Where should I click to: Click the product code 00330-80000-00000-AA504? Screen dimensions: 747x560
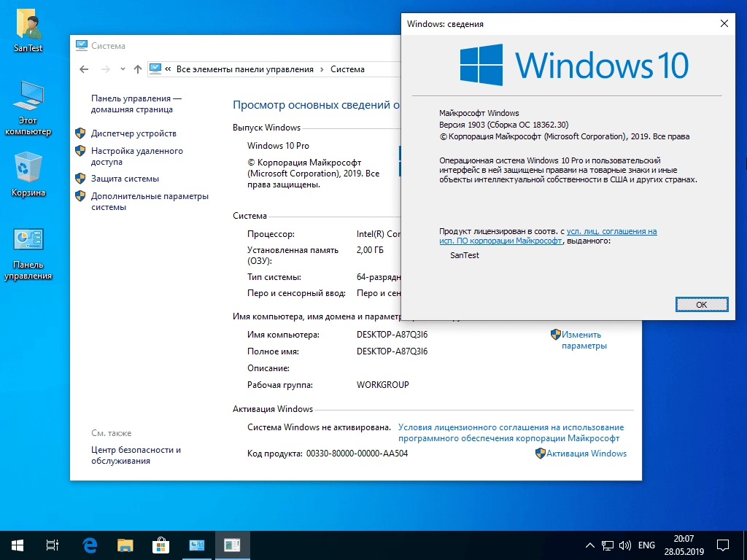point(357,454)
